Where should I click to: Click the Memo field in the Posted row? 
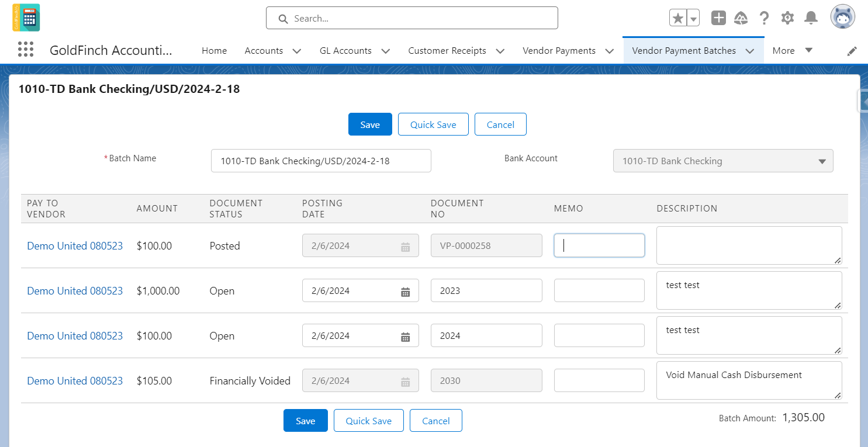(599, 245)
